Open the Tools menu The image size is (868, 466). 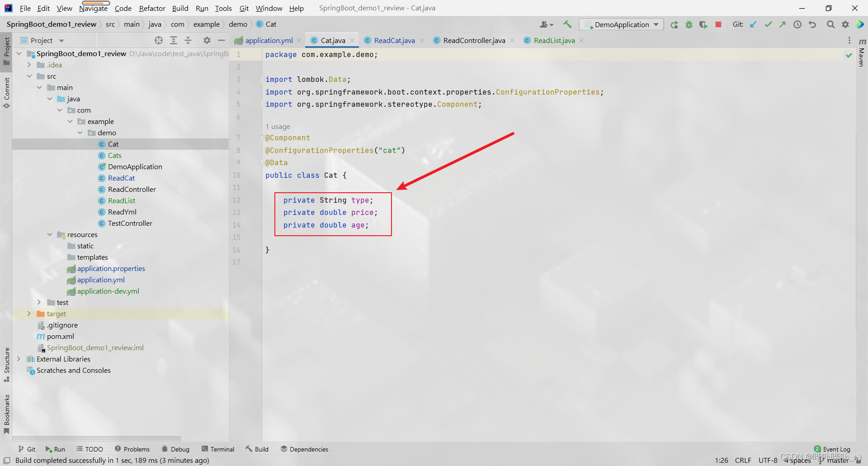coord(223,8)
